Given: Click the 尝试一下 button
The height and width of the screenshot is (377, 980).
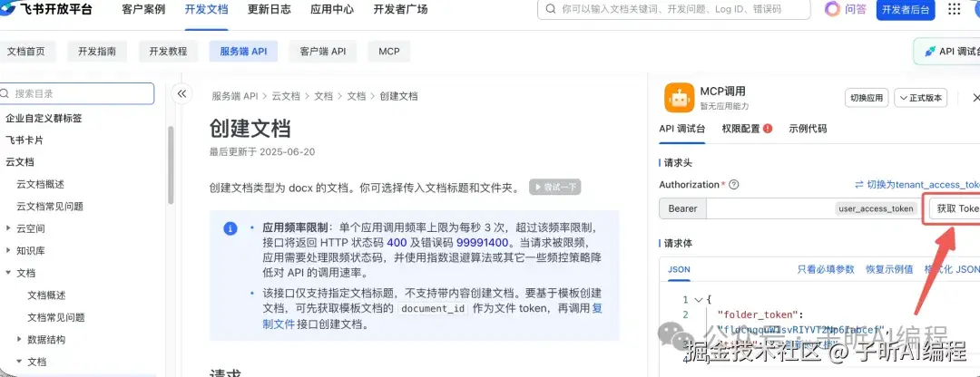Looking at the screenshot, I should [555, 187].
